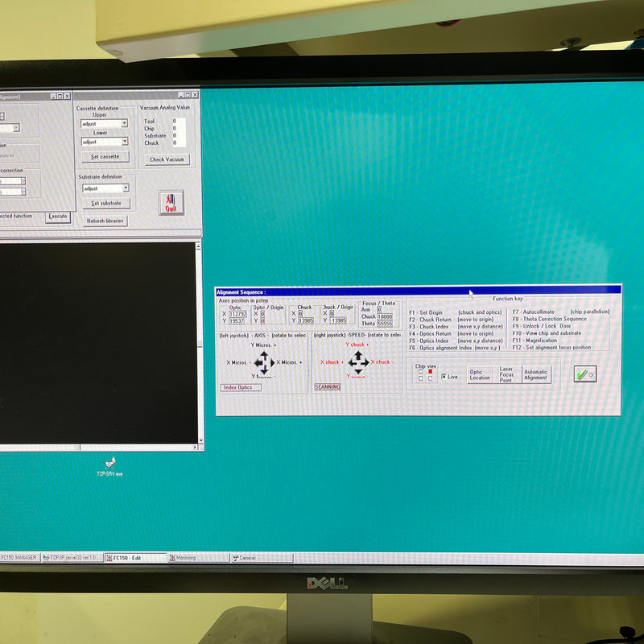Screen dimensions: 644x644
Task: Click the right joystick chuck arrow cross
Action: pos(358,362)
